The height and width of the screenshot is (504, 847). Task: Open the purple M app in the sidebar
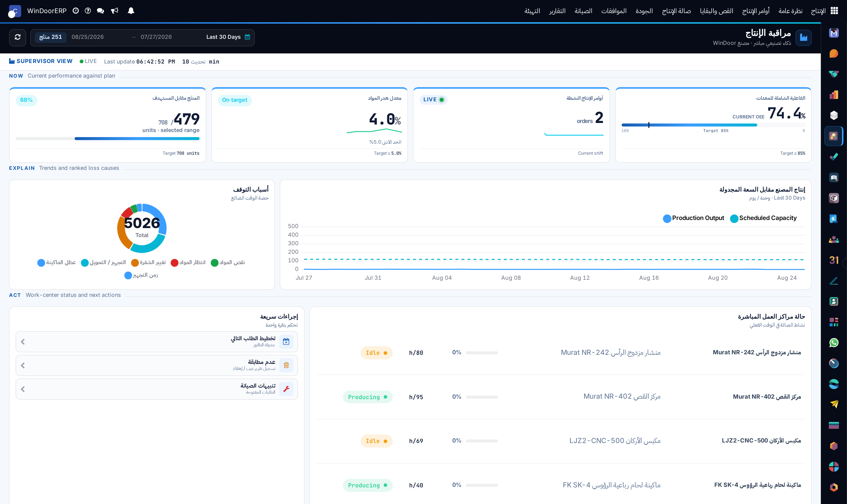(834, 33)
